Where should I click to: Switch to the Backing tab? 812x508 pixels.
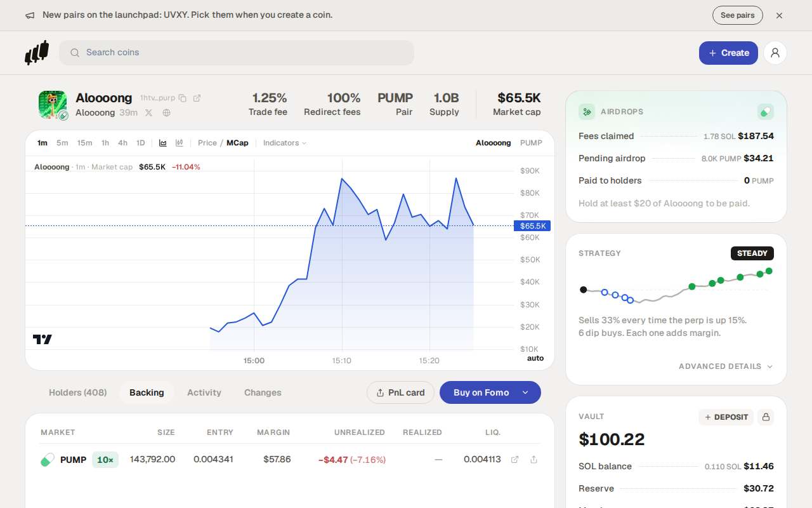(x=147, y=392)
